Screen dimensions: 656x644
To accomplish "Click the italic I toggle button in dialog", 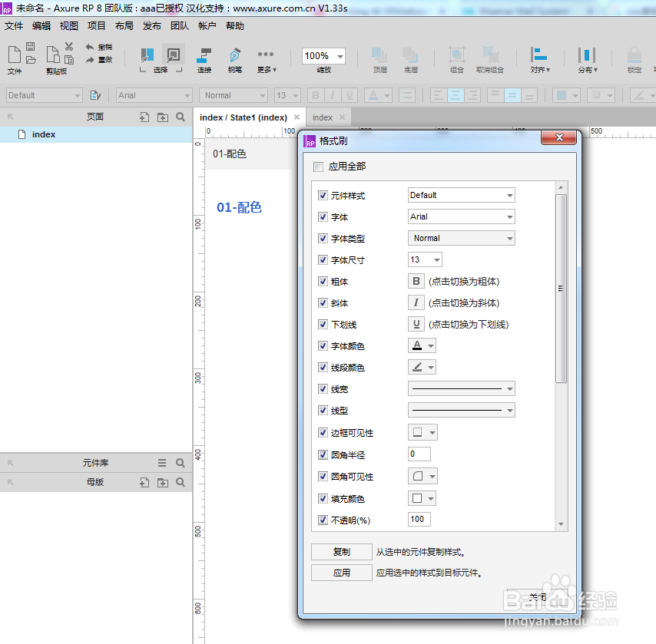I will tap(416, 302).
